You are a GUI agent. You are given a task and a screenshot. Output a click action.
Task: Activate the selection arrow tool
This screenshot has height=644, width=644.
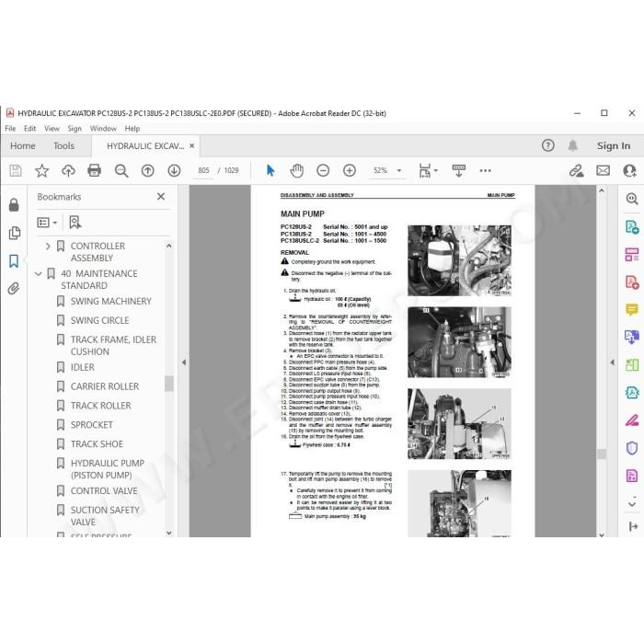pyautogui.click(x=270, y=170)
